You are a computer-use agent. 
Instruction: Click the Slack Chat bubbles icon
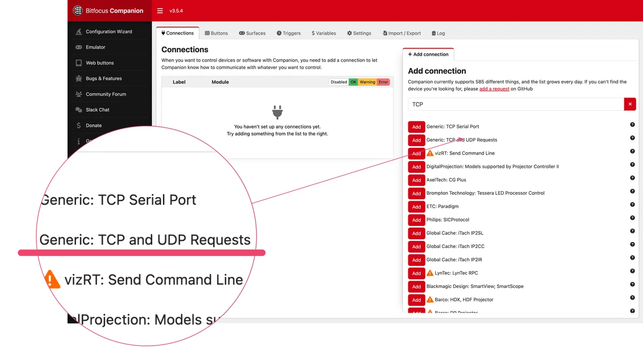[79, 110]
